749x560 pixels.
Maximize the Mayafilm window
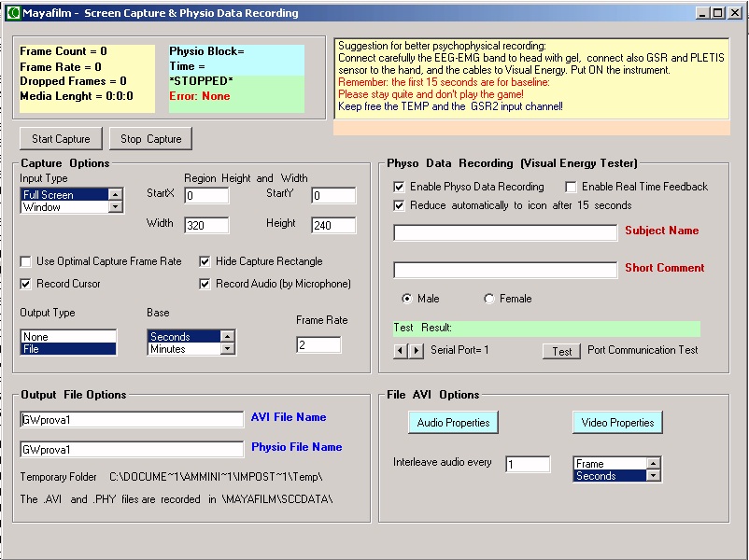point(718,13)
